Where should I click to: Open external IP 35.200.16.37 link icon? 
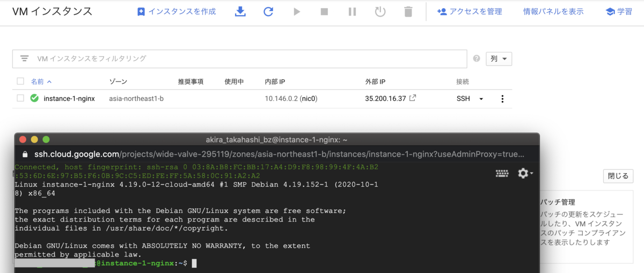[x=413, y=98]
